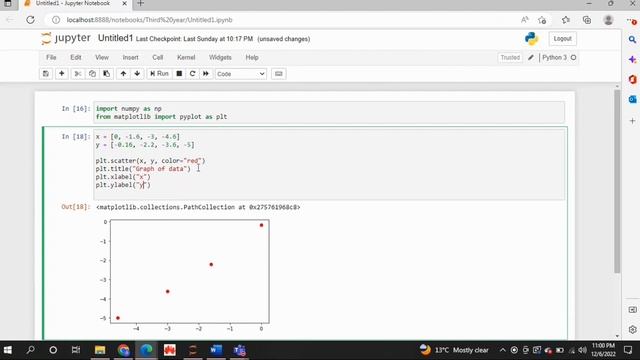
Task: Open taskbar search magnifier
Action: tap(30, 350)
